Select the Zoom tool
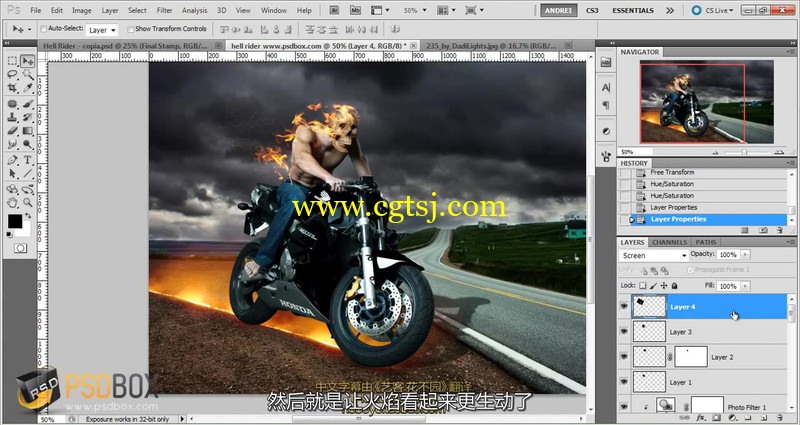 coord(28,203)
